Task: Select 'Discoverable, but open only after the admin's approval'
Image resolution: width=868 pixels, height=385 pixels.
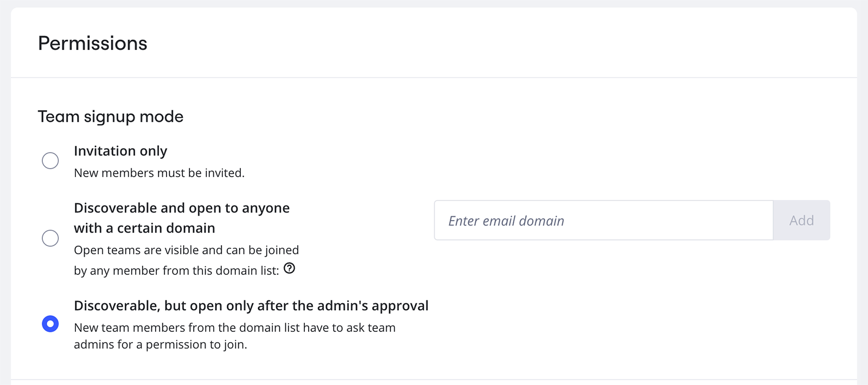Action: [50, 324]
